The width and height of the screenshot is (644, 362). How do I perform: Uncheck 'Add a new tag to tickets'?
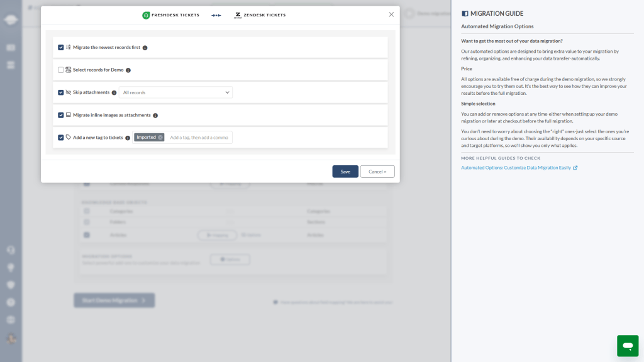(61, 138)
